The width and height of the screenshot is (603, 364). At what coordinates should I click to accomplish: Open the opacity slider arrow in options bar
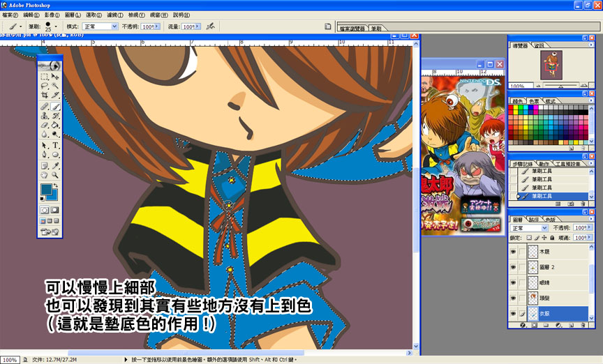tap(157, 26)
